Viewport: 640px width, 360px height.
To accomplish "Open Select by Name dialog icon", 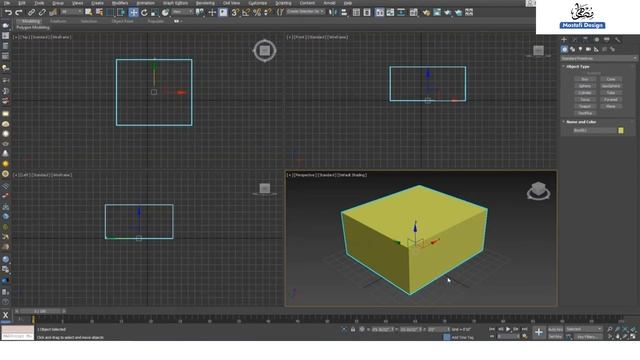I will tap(99, 13).
